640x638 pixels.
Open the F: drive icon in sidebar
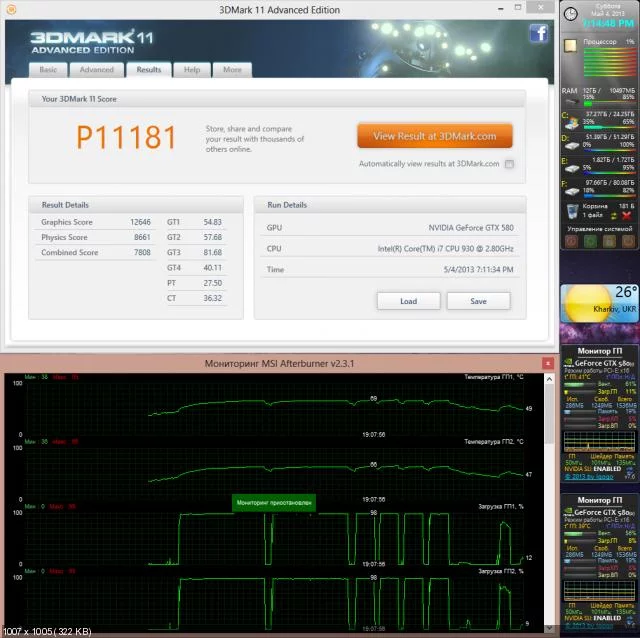point(572,191)
